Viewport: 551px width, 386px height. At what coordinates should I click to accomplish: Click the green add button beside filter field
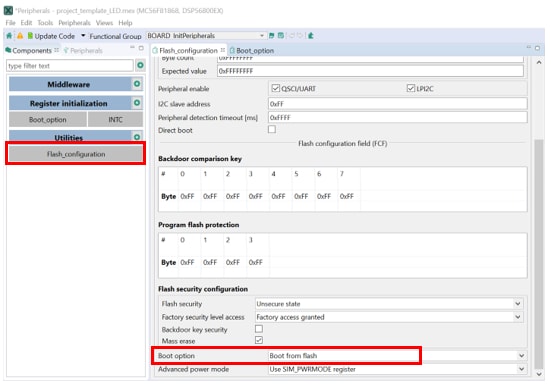coord(140,65)
